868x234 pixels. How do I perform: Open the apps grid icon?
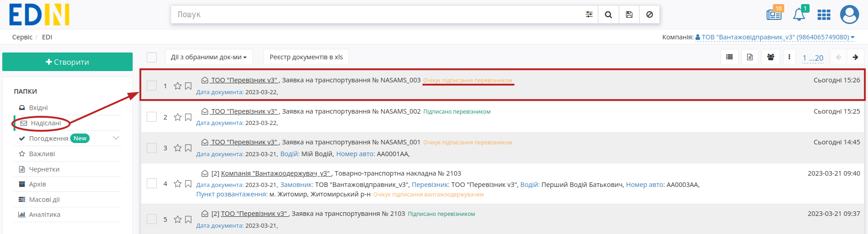coord(824,15)
